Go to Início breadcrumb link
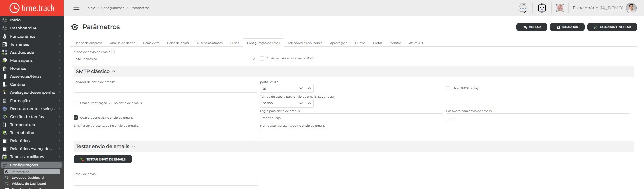The image size is (644, 189). point(91,8)
